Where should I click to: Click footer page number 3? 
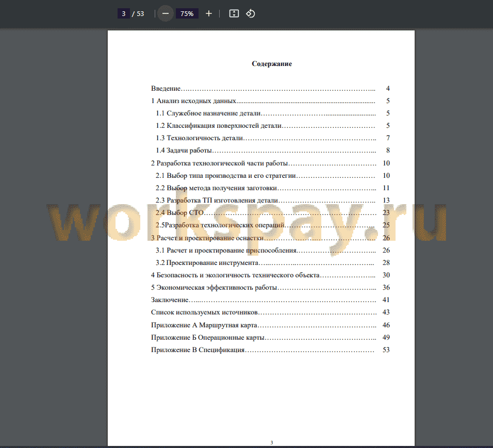(x=272, y=443)
